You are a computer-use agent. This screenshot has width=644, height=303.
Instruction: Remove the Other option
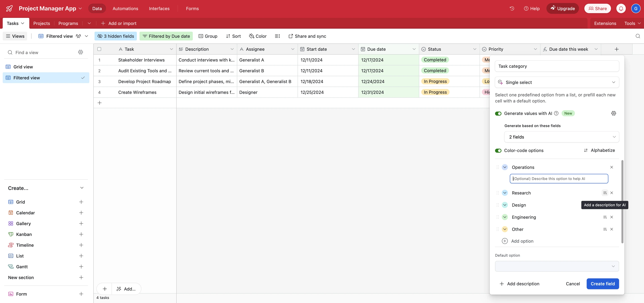coord(611,229)
